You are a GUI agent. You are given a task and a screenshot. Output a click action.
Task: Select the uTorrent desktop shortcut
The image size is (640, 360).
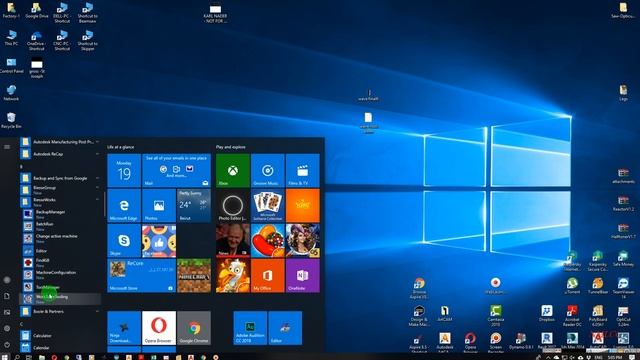pos(572,286)
